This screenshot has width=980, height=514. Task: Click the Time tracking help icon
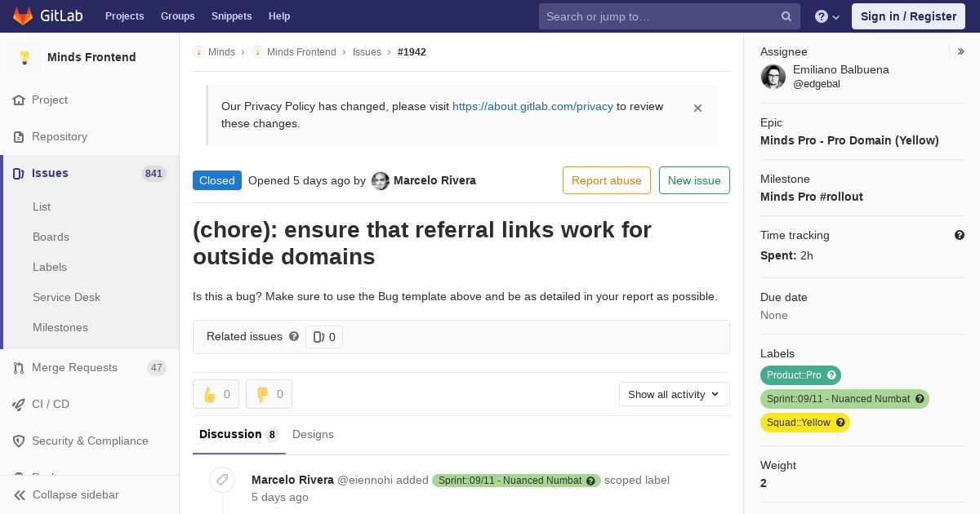(x=960, y=235)
